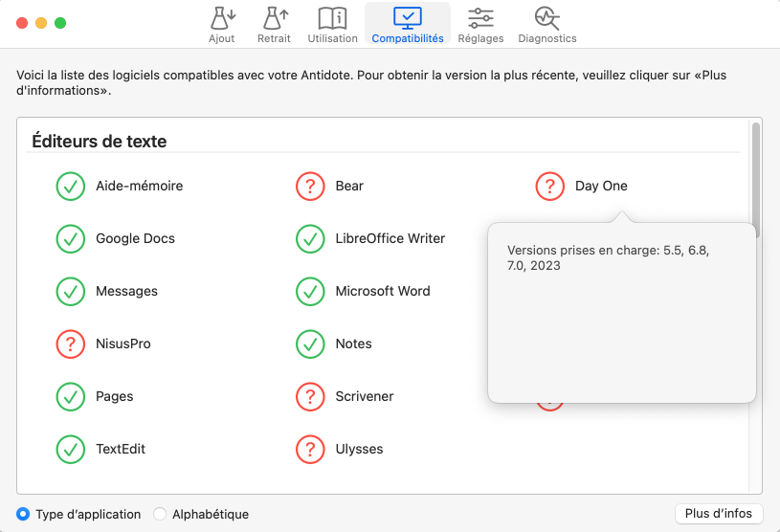The width and height of the screenshot is (780, 532).
Task: Minimize the window with the yellow button
Action: pos(41,23)
